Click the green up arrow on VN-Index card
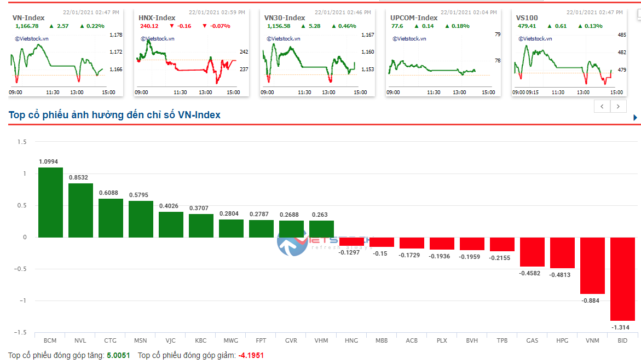Screen dimensions: 641x364 tap(51, 26)
